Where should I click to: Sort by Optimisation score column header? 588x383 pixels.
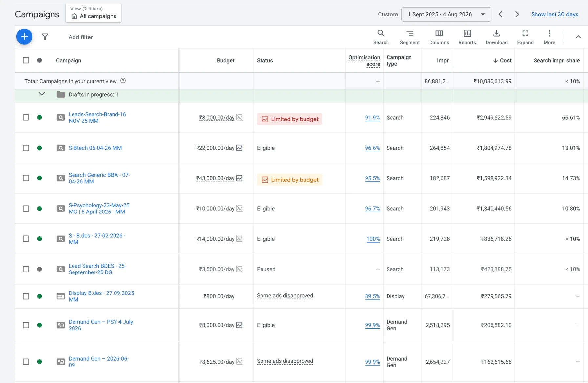[364, 61]
